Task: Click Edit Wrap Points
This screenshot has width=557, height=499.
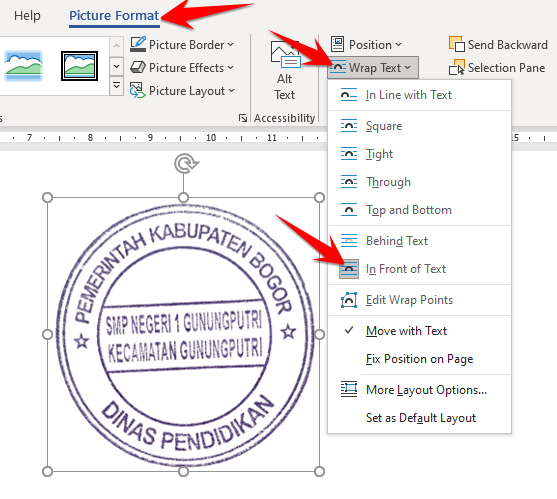Action: point(419,300)
